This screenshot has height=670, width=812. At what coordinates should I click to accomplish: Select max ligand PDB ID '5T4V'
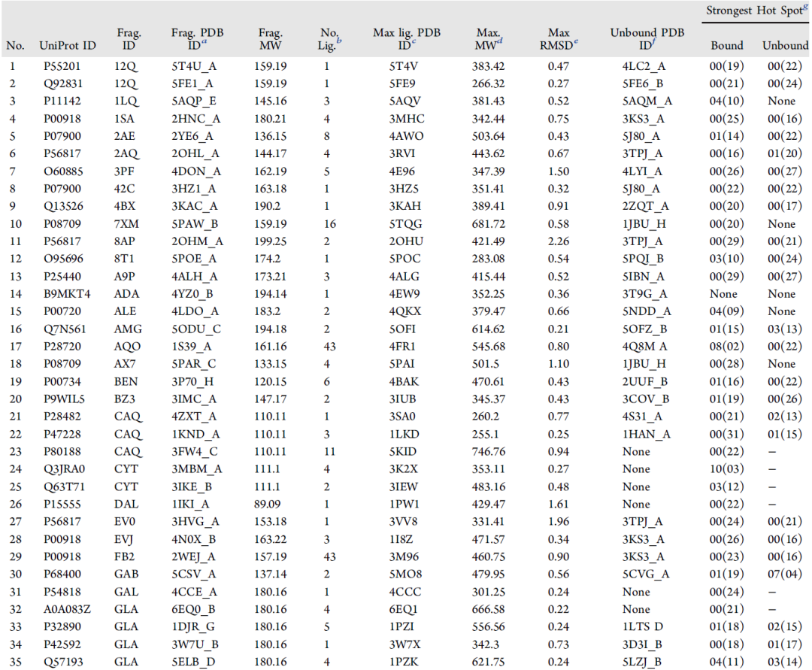(x=404, y=66)
